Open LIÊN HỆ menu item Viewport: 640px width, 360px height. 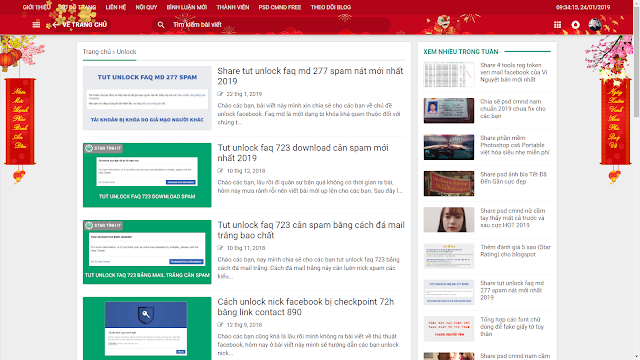click(x=116, y=7)
